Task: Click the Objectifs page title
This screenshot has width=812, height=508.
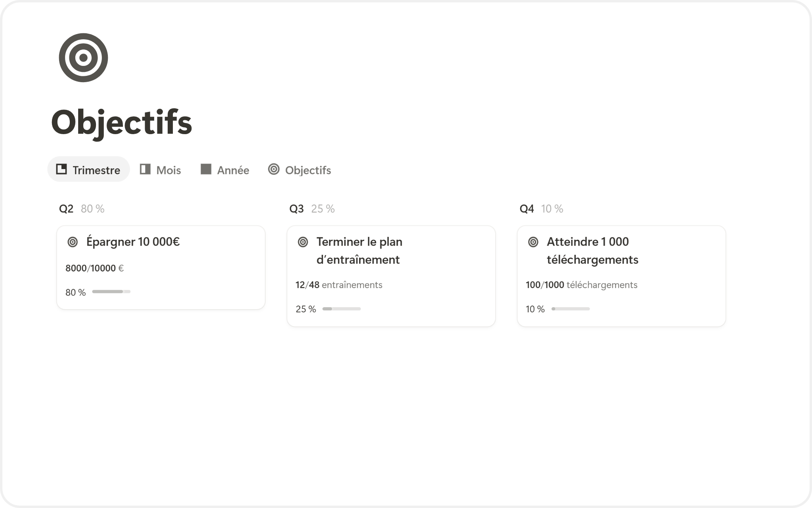Action: [121, 122]
